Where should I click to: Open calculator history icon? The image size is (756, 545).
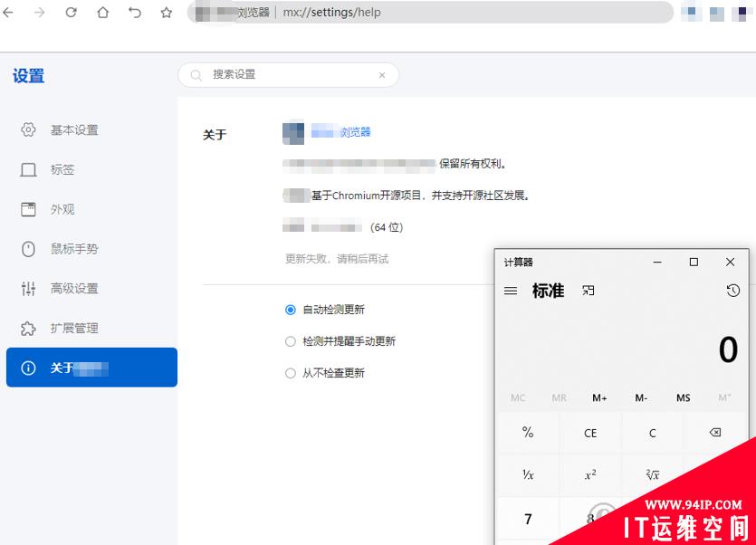click(732, 291)
